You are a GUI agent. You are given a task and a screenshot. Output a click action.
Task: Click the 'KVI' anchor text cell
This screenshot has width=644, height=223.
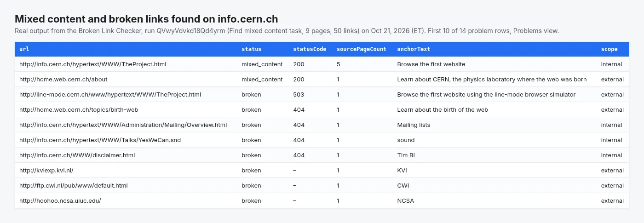402,171
